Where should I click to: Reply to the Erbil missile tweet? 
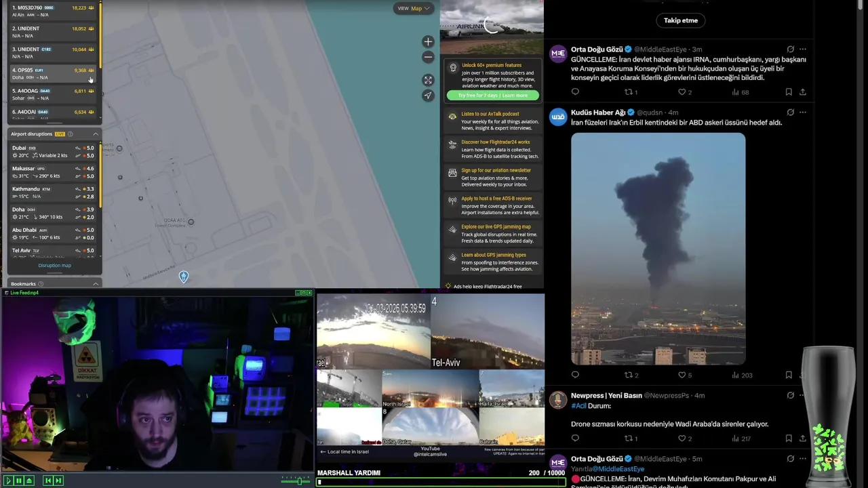(575, 375)
